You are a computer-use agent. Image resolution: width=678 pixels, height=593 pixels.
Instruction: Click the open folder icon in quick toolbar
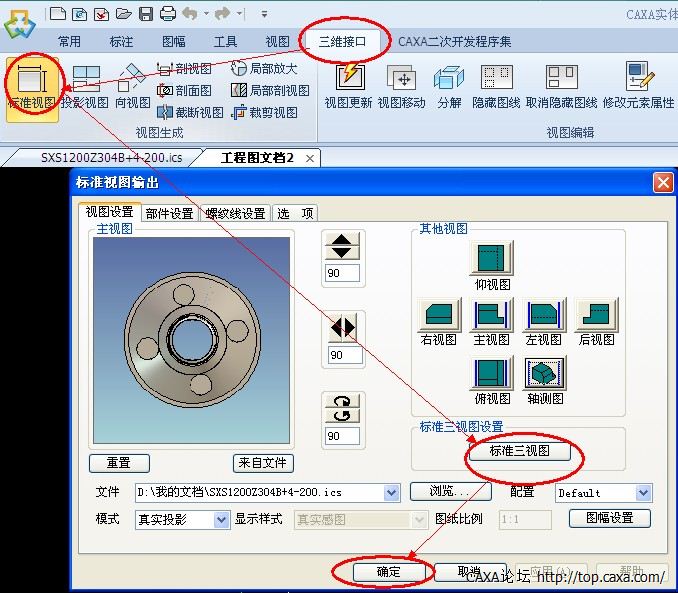(123, 14)
